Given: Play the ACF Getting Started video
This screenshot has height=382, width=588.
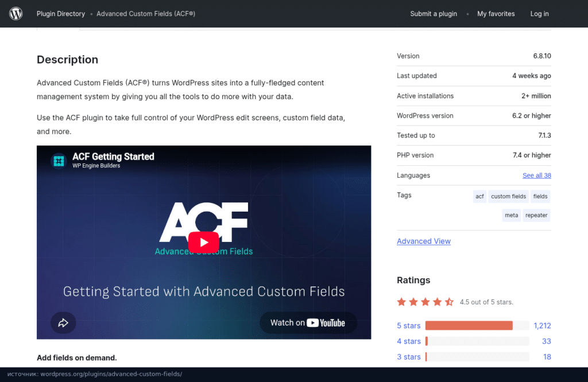Looking at the screenshot, I should click(x=204, y=242).
